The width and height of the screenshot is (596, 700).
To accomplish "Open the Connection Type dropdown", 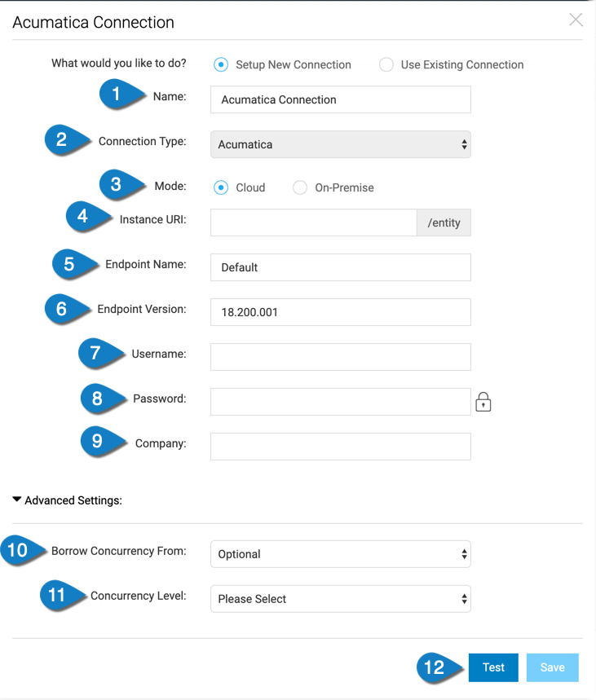I will [x=340, y=143].
